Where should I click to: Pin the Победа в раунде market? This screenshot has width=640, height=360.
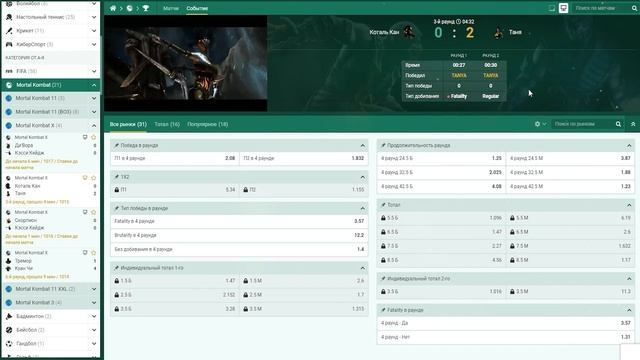116,145
